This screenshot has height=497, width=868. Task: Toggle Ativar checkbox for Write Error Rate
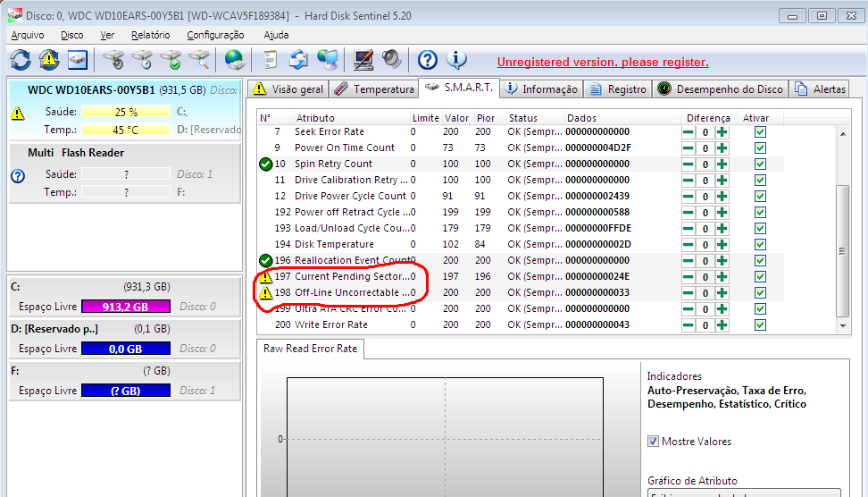point(760,324)
